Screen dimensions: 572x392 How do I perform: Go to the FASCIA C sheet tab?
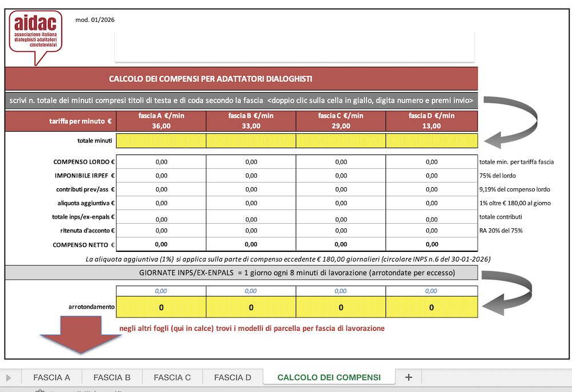pyautogui.click(x=172, y=377)
